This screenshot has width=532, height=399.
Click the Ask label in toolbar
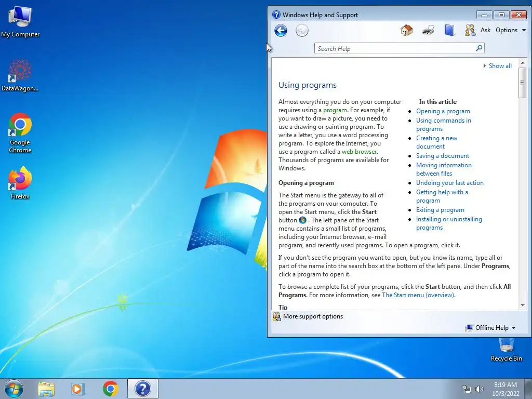486,30
